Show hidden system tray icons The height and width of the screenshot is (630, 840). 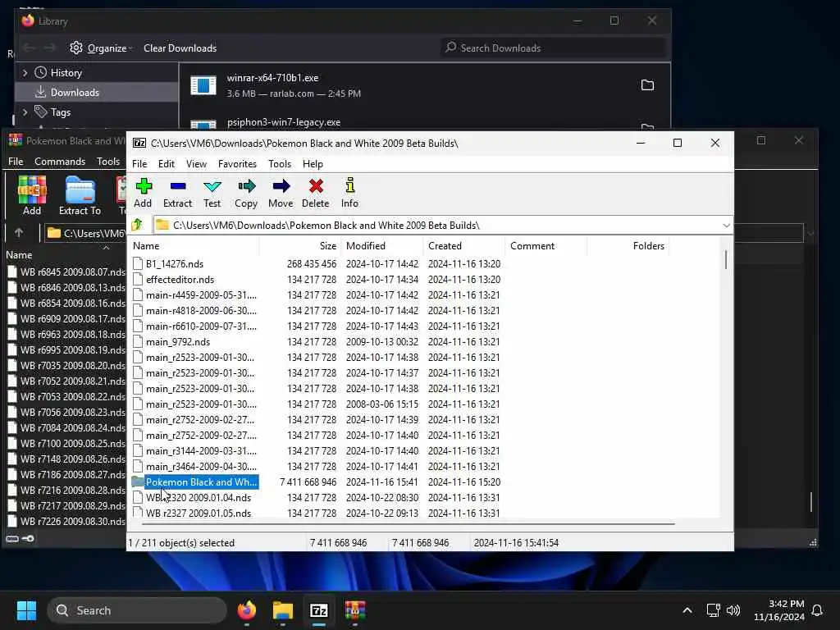click(x=687, y=610)
